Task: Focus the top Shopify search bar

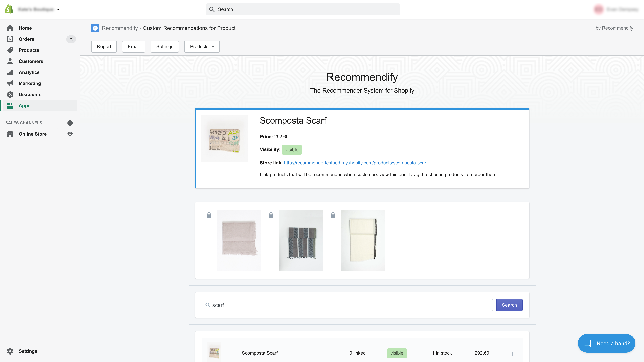Action: click(303, 9)
